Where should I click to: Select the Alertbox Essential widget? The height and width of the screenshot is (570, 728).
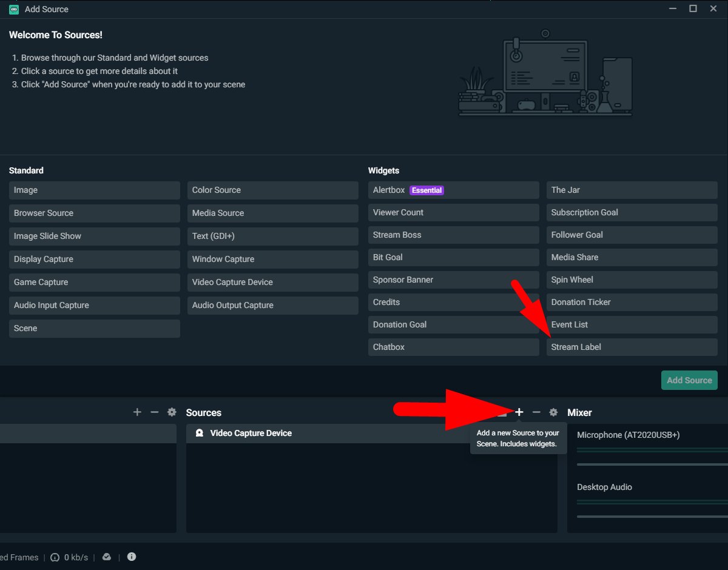[454, 190]
